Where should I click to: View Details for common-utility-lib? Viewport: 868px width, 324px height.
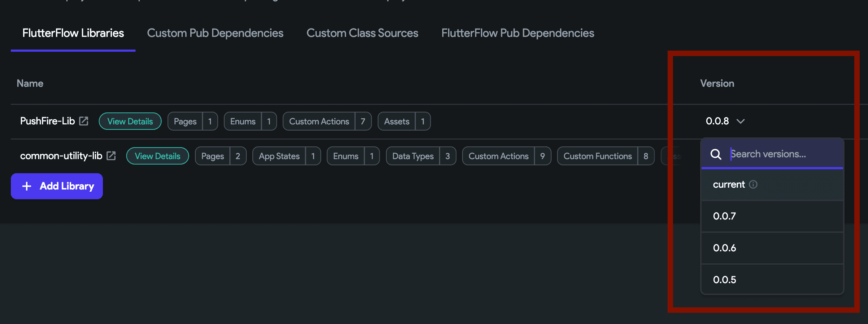pos(157,156)
